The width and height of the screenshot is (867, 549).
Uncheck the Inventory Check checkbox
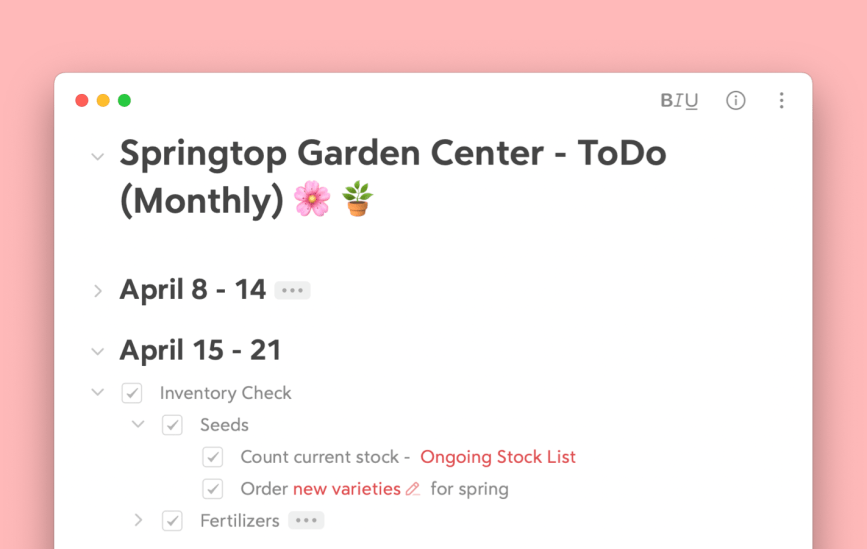(x=132, y=393)
